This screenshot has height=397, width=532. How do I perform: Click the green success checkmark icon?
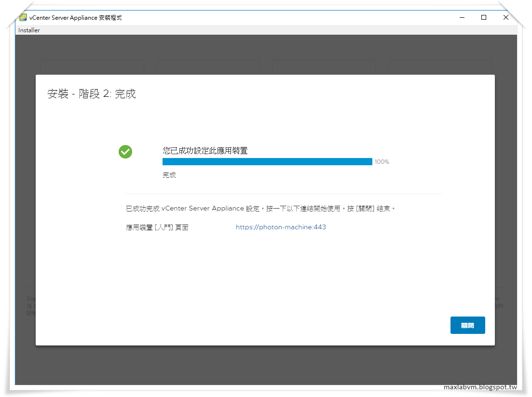125,152
